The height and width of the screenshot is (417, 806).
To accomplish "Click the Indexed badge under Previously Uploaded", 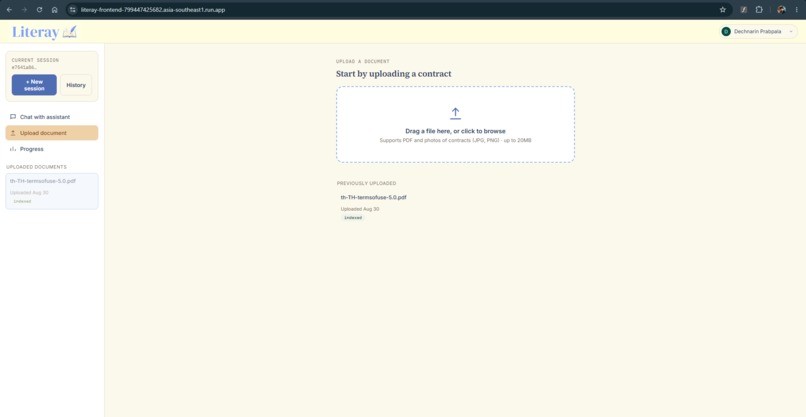I will pyautogui.click(x=353, y=218).
